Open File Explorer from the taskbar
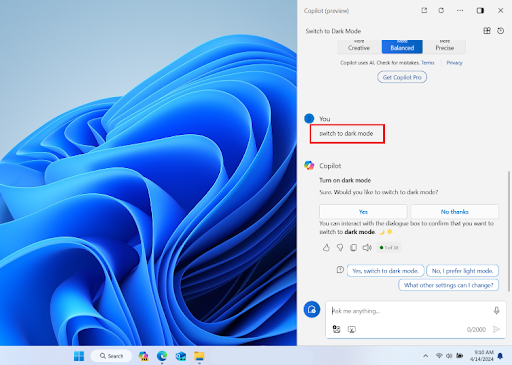This screenshot has width=512, height=365. tap(199, 356)
